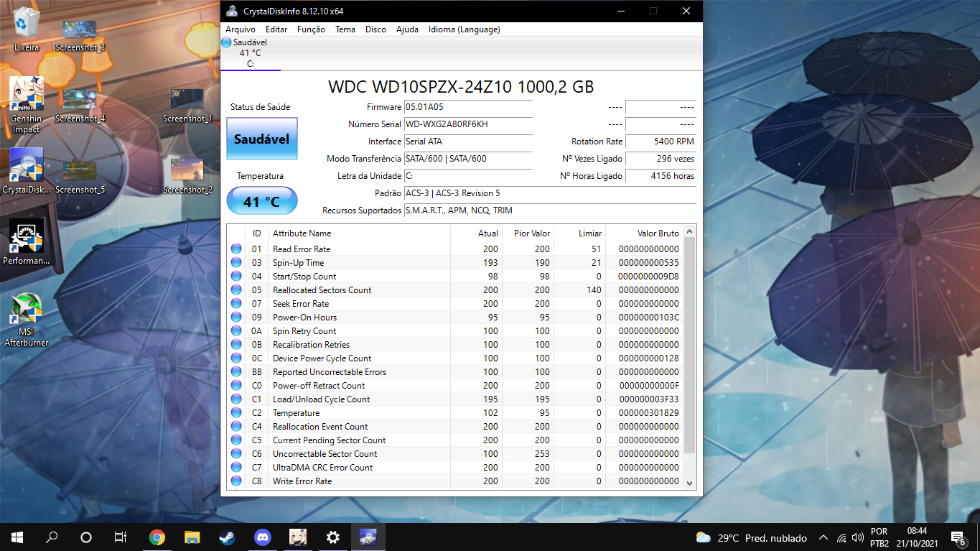This screenshot has height=551, width=980.
Task: Click the scroll-down arrow of the attribute list
Action: [x=690, y=483]
